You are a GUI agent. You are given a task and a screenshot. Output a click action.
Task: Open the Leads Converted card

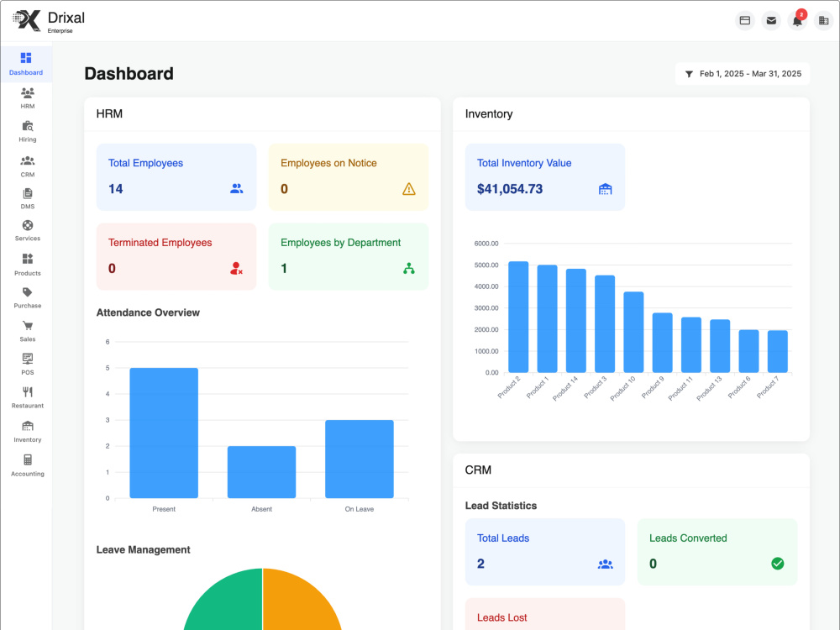(717, 552)
